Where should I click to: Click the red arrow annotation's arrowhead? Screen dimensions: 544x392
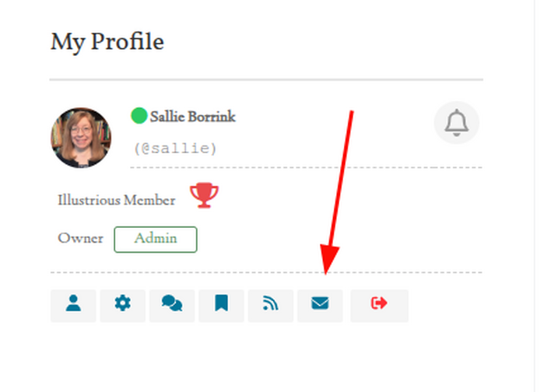pos(328,261)
